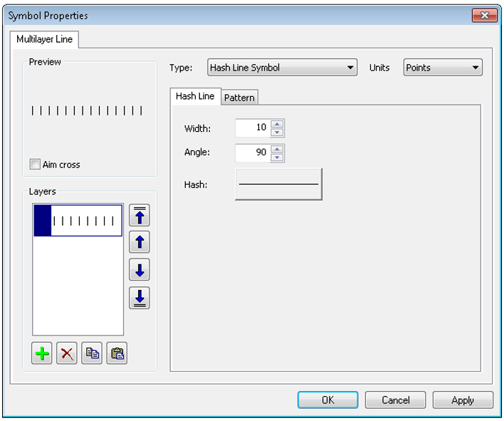The width and height of the screenshot is (504, 421).
Task: Open the Hash line symbol swatch
Action: click(278, 184)
